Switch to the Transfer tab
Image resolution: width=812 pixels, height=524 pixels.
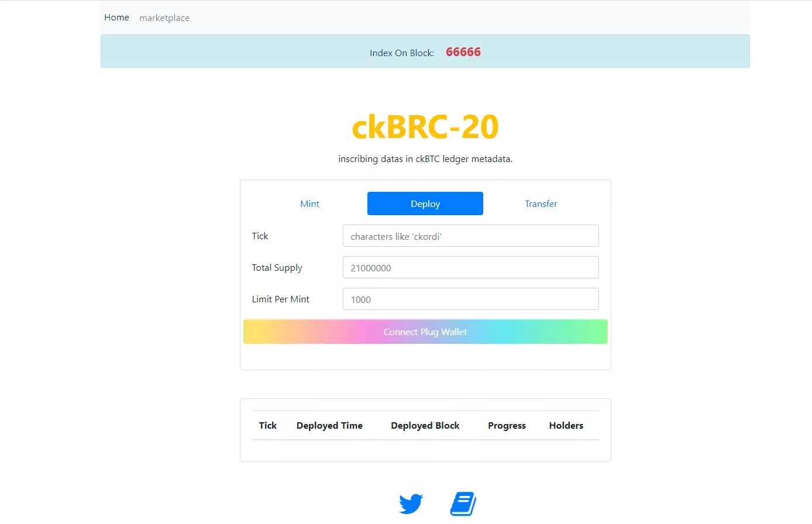541,204
